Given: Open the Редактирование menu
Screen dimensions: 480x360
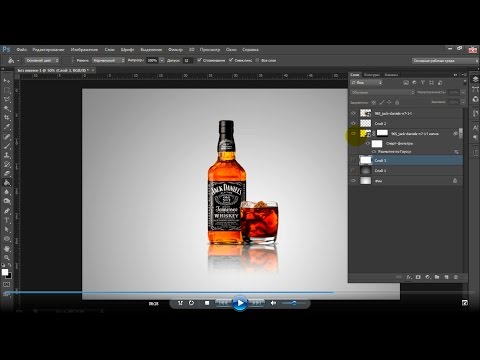Looking at the screenshot, I should (x=48, y=49).
